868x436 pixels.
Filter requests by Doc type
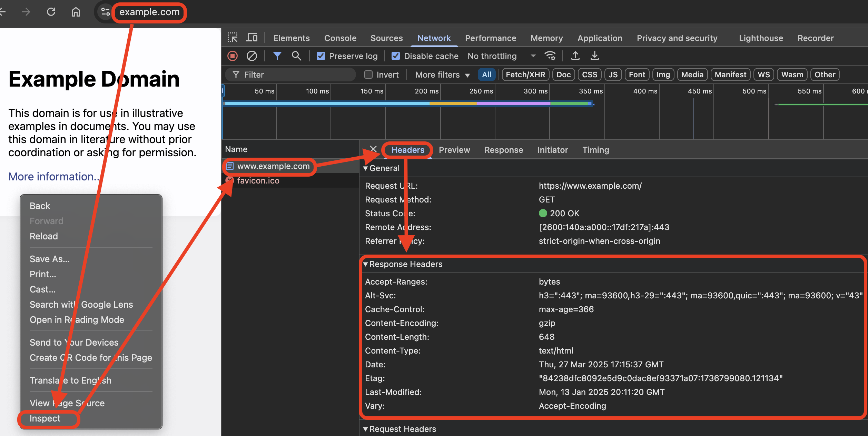coord(564,75)
